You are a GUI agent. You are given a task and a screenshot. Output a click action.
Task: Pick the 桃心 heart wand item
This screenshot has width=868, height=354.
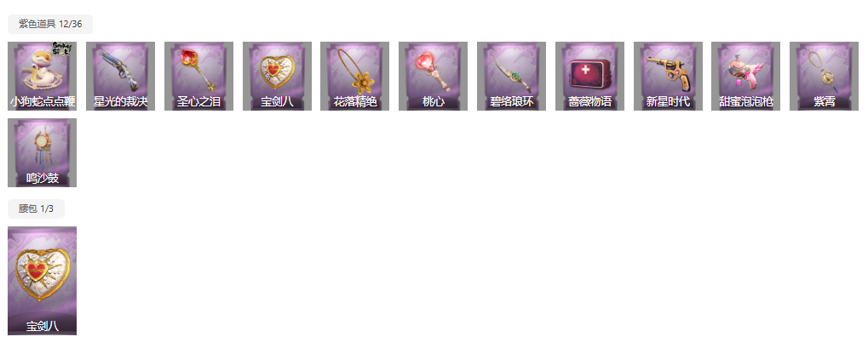[x=433, y=76]
